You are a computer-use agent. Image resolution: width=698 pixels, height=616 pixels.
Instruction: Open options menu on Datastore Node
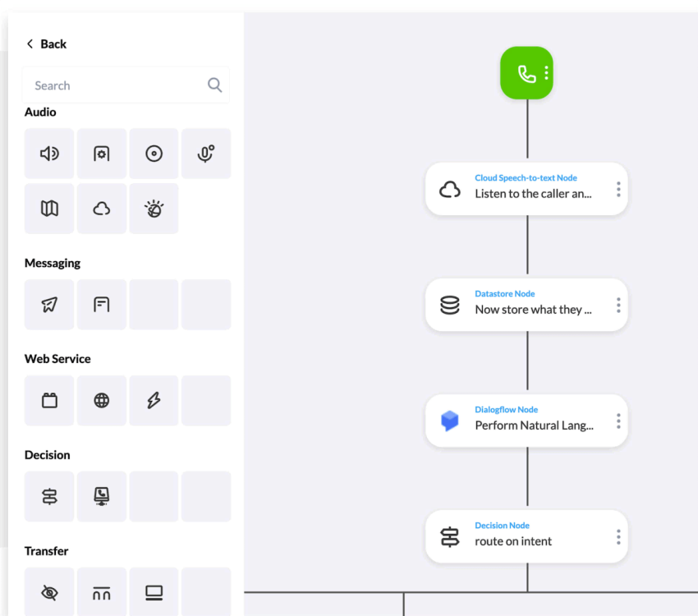coord(618,306)
